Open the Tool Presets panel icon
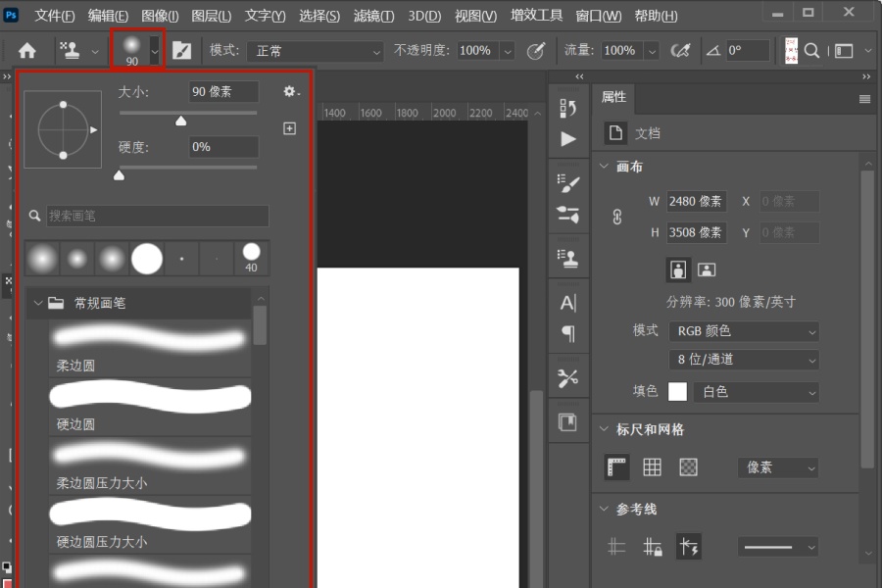Screen dimensions: 882x588 coord(568,377)
